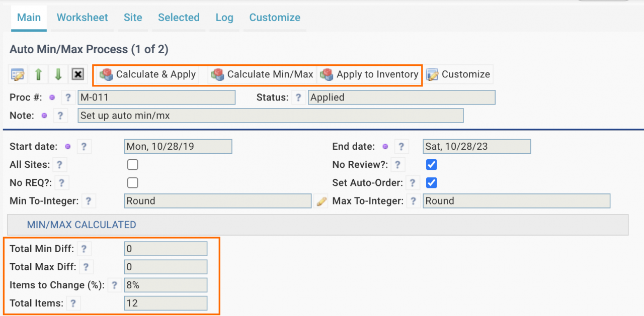Close the record with X icon
This screenshot has height=316, width=644.
[x=77, y=74]
